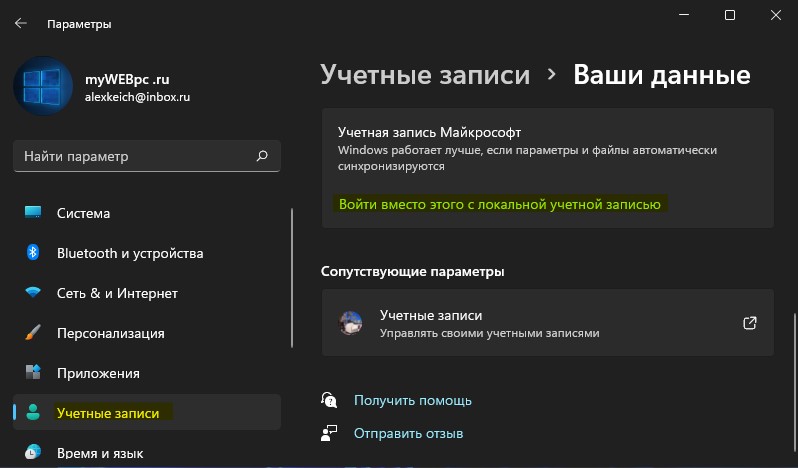The width and height of the screenshot is (798, 468).
Task: Click the feedback person icon
Action: coord(329,433)
